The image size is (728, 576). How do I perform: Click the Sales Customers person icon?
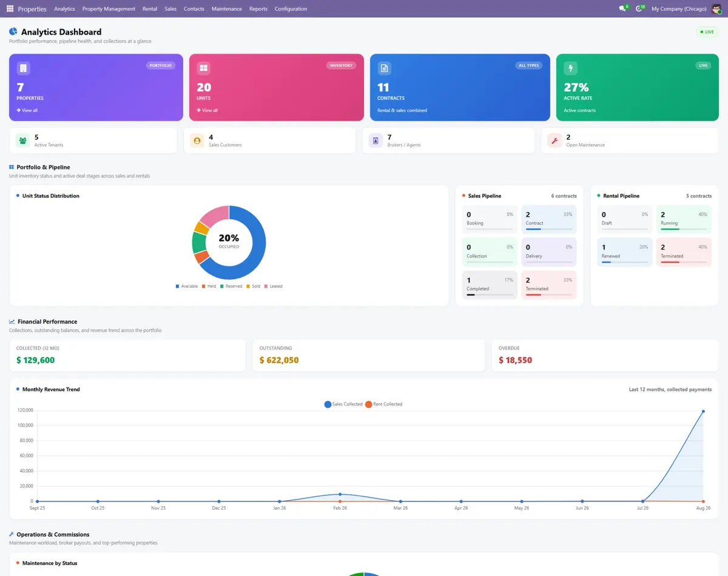pos(197,141)
